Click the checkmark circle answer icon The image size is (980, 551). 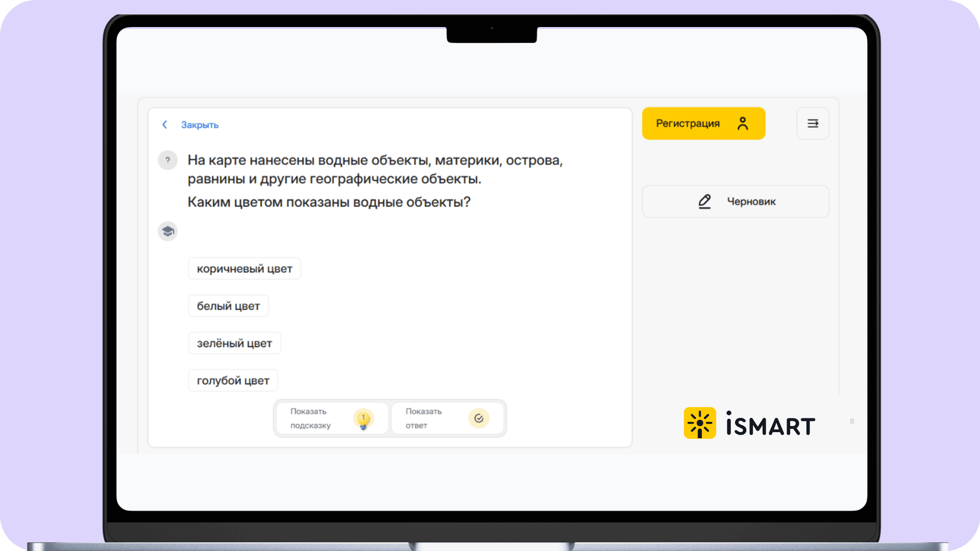click(479, 419)
